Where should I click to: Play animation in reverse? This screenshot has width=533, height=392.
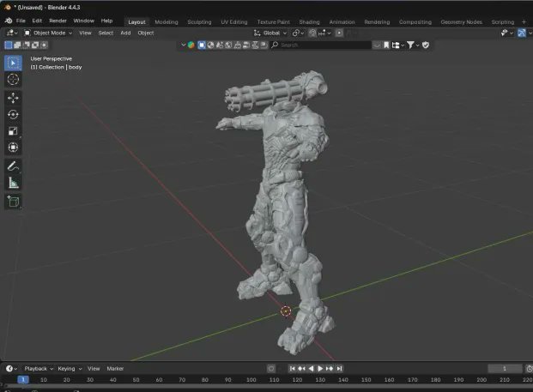coord(311,369)
